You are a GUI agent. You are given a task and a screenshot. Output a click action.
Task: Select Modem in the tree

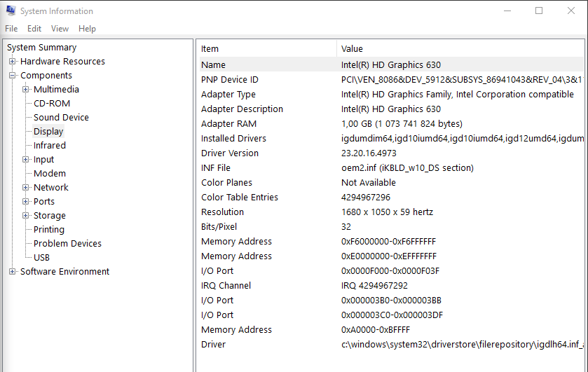tap(50, 173)
